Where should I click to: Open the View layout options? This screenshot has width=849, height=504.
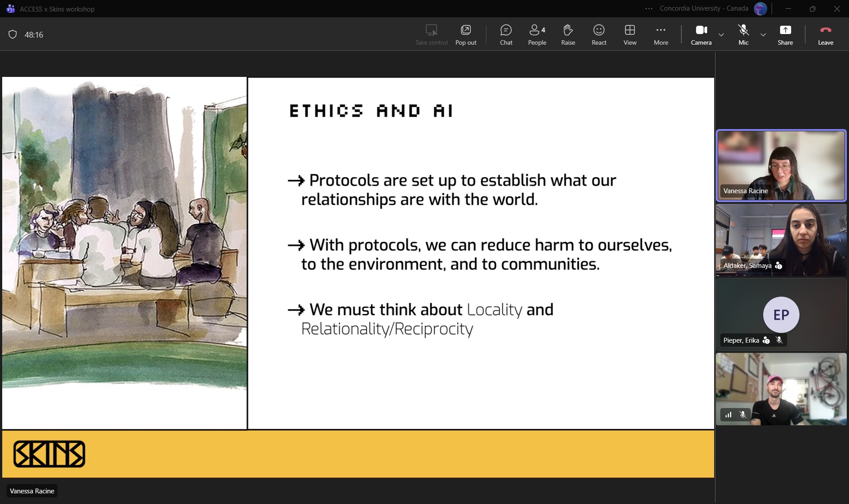(x=630, y=34)
